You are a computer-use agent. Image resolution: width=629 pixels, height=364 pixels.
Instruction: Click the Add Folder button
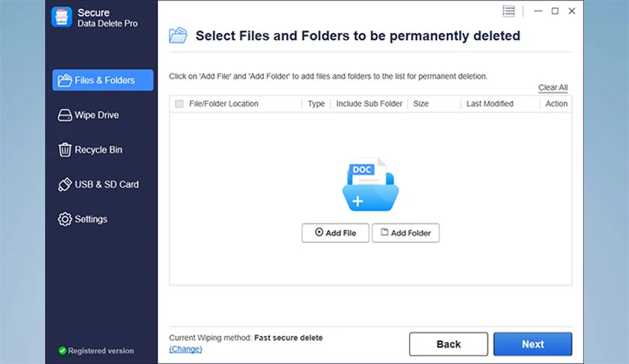point(406,233)
